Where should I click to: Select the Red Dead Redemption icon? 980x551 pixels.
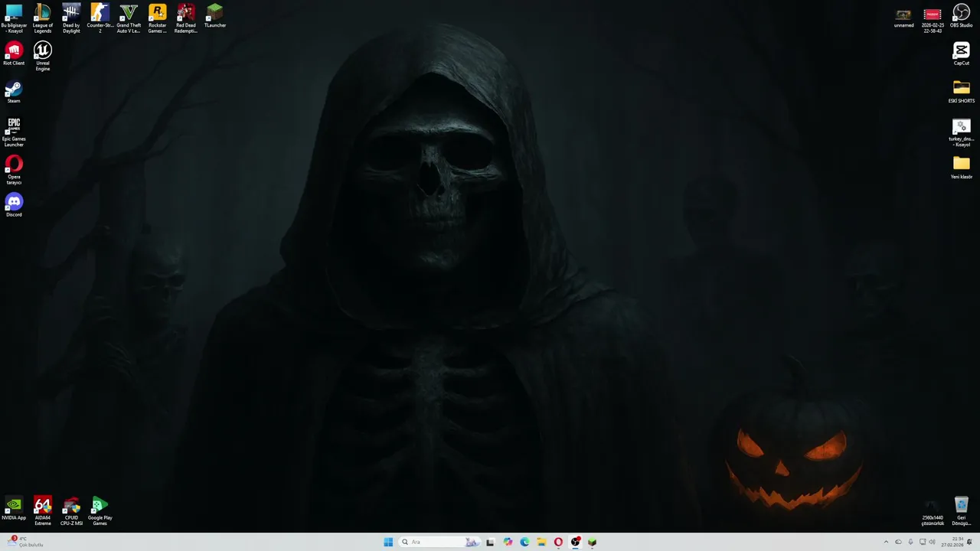click(x=186, y=18)
